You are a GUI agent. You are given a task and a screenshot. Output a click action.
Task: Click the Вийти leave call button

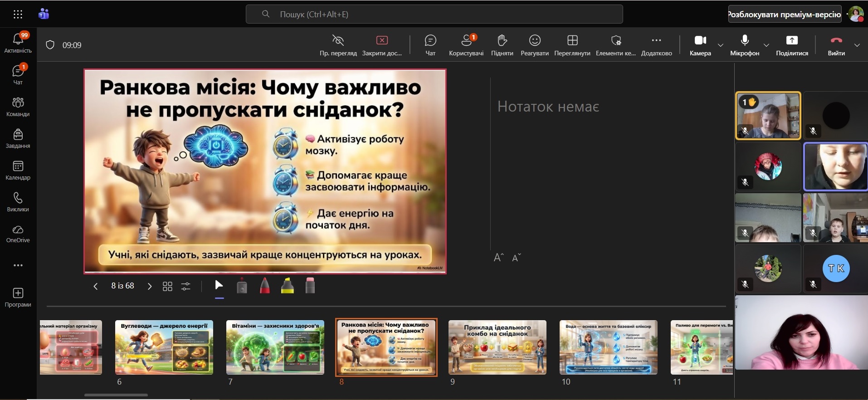pyautogui.click(x=836, y=45)
